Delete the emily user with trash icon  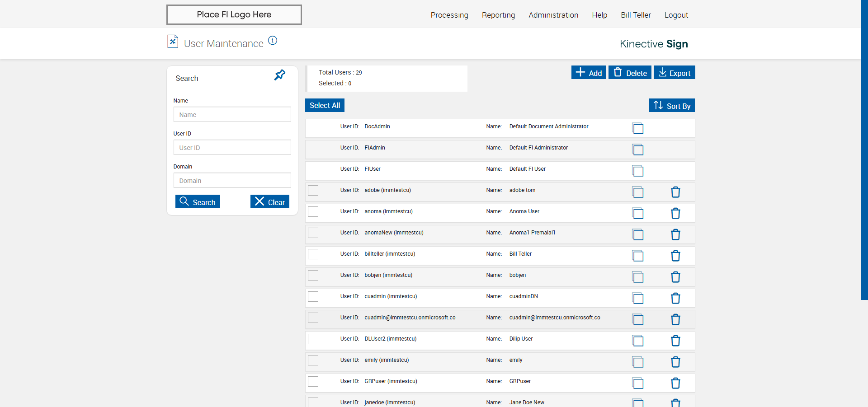click(x=675, y=362)
